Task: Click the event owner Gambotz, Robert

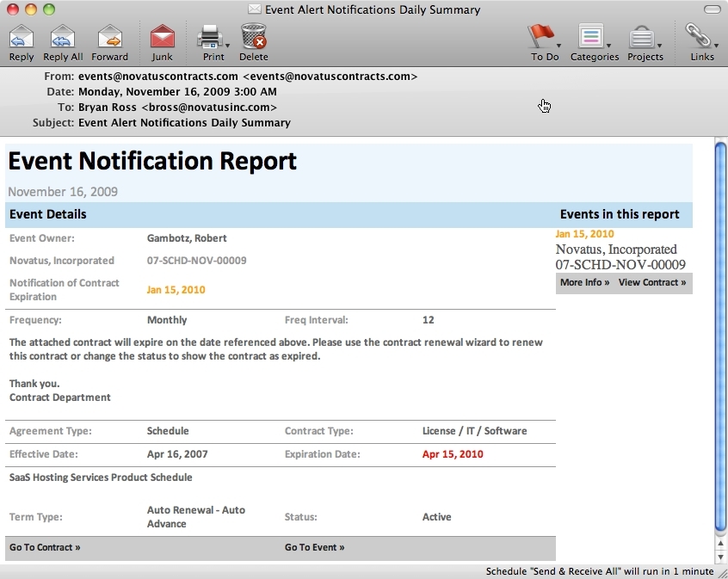Action: 187,238
